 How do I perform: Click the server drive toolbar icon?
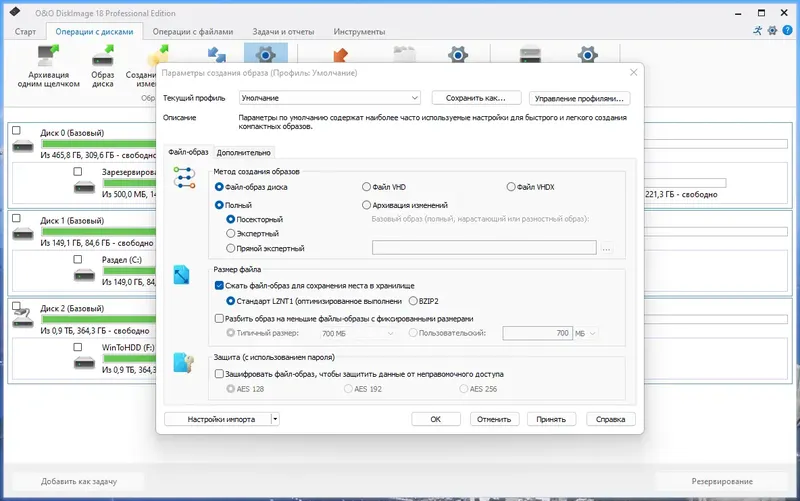[530, 54]
